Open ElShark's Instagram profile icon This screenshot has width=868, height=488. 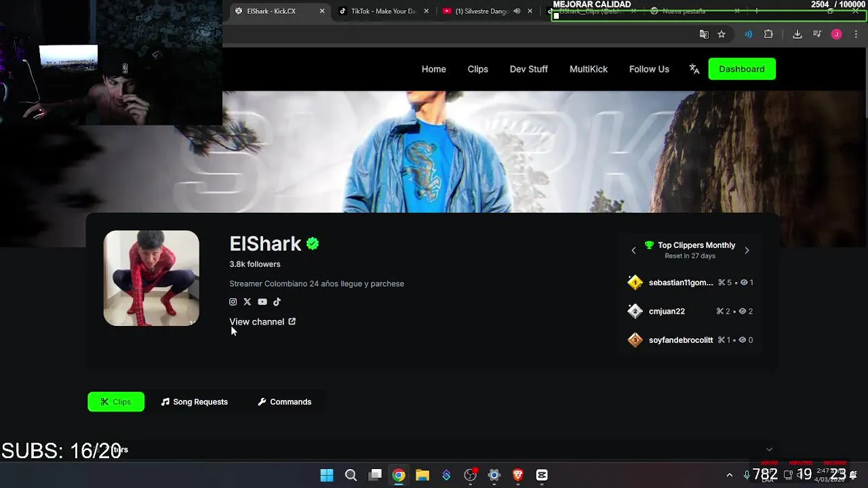pos(233,302)
